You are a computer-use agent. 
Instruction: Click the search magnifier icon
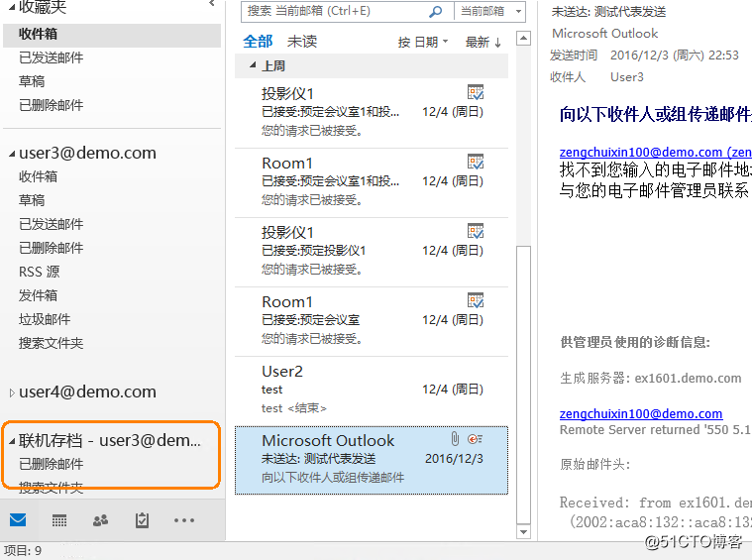[436, 12]
